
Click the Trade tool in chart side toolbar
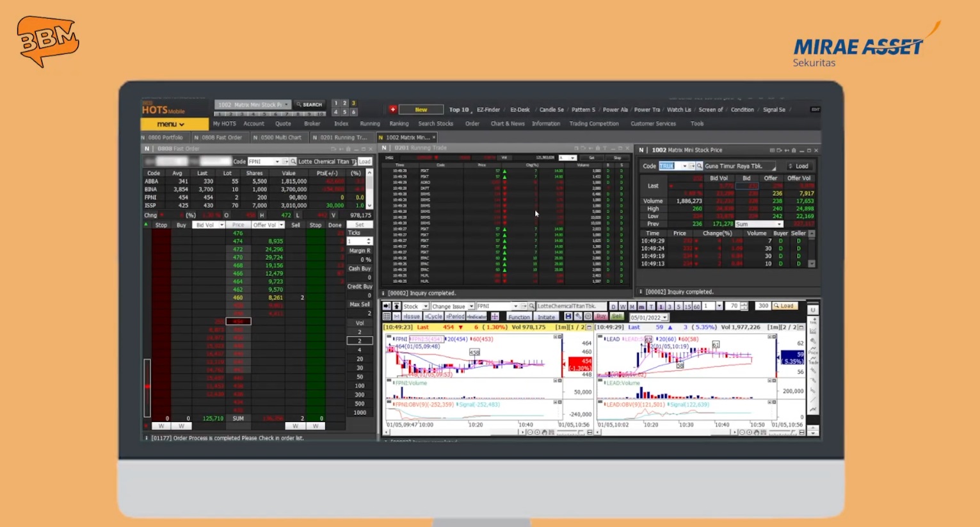[813, 362]
